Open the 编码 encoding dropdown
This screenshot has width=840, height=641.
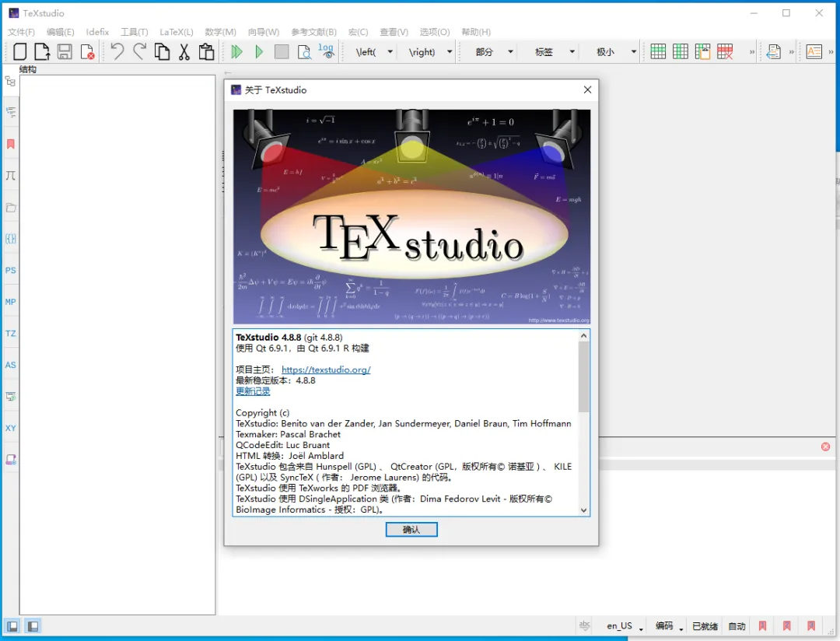pyautogui.click(x=669, y=626)
